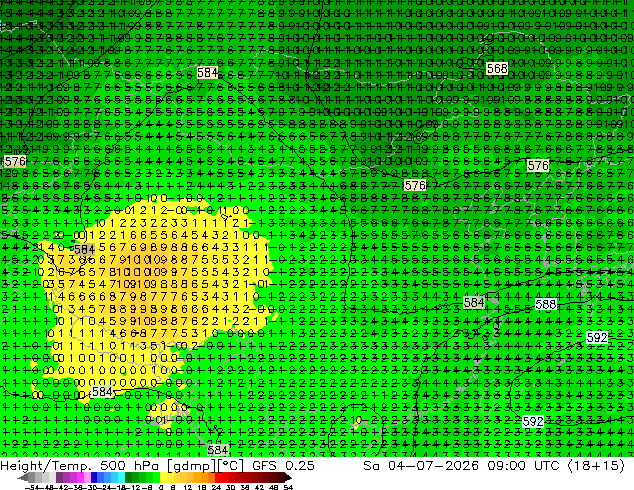Pick the dark green swatch on the color scale
This screenshot has height=490, width=634.
point(128,477)
